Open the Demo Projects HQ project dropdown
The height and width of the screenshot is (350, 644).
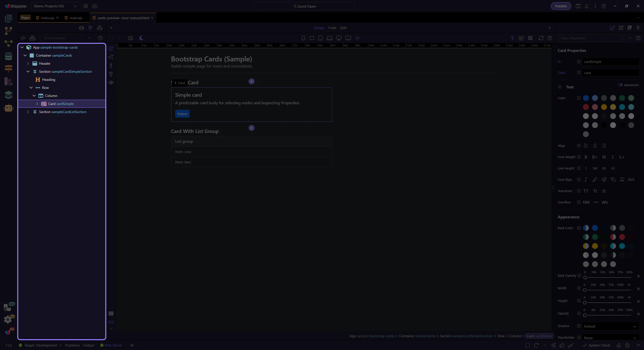coord(56,6)
